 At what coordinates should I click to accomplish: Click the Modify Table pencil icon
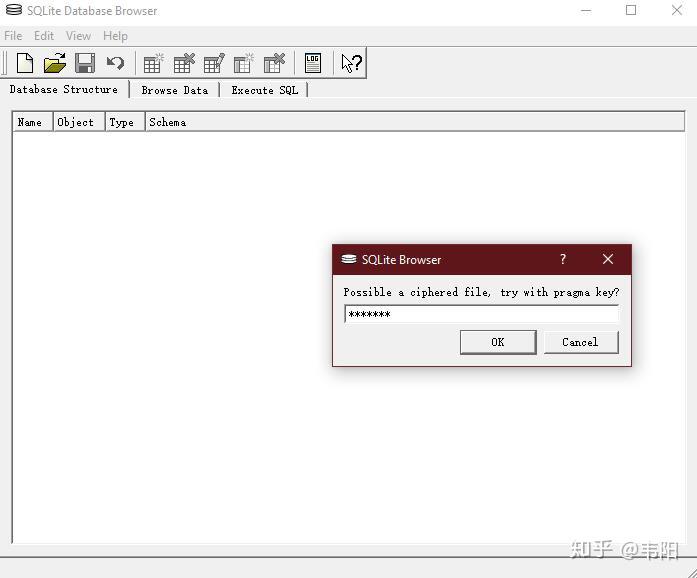pyautogui.click(x=214, y=63)
